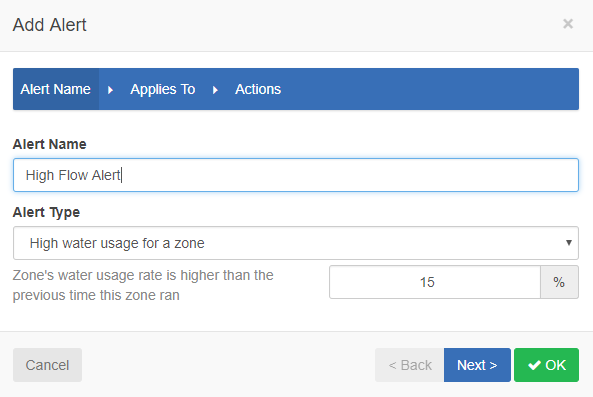
Task: Click the Alert Type field label
Action: click(x=46, y=212)
